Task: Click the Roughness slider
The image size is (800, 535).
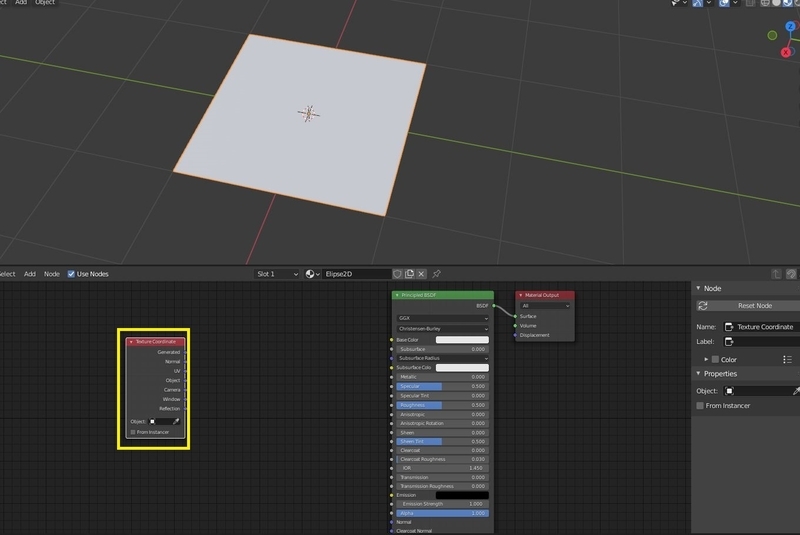Action: tap(443, 405)
